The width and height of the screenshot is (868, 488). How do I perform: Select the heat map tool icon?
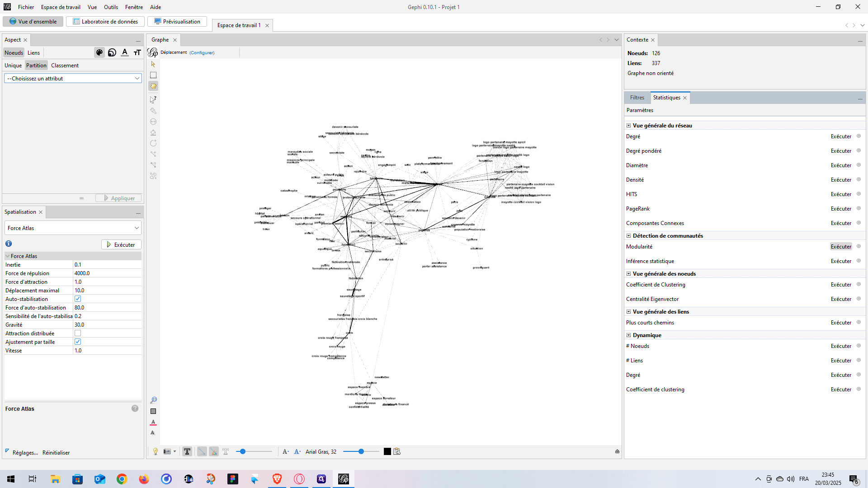pos(153,176)
